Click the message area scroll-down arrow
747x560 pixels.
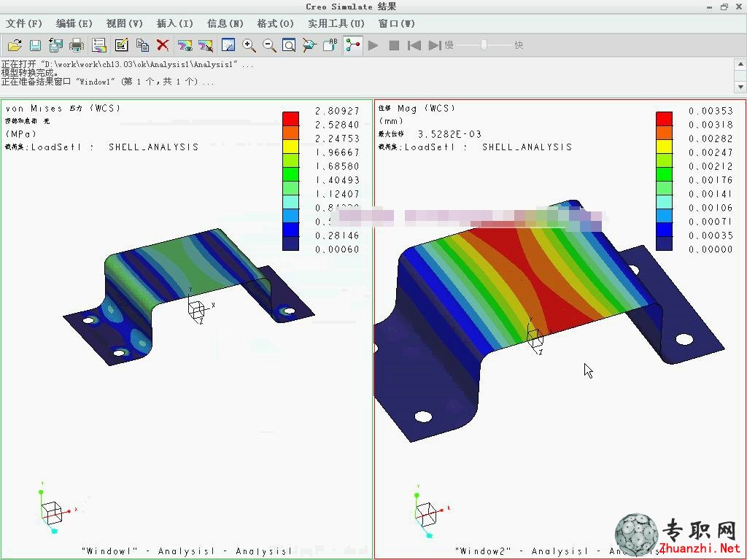tap(740, 87)
